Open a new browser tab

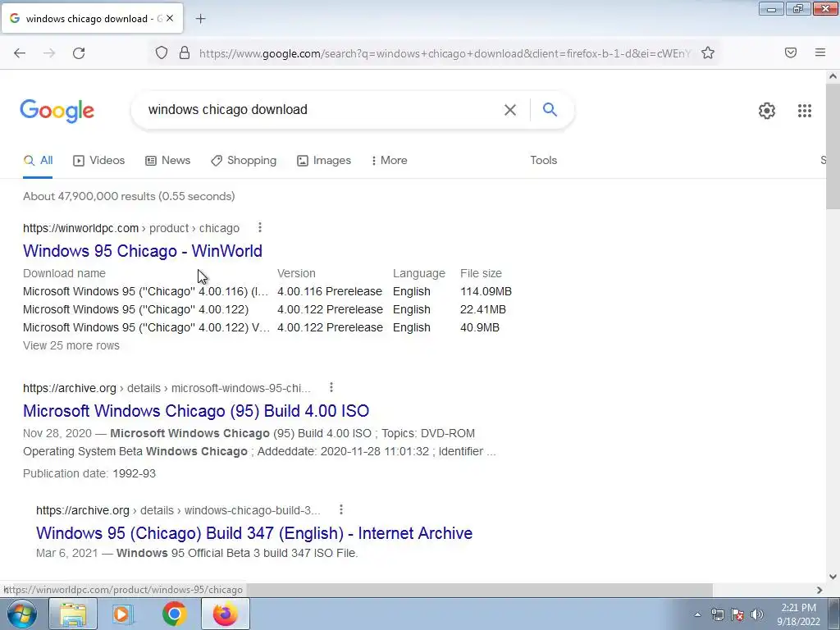[x=200, y=19]
